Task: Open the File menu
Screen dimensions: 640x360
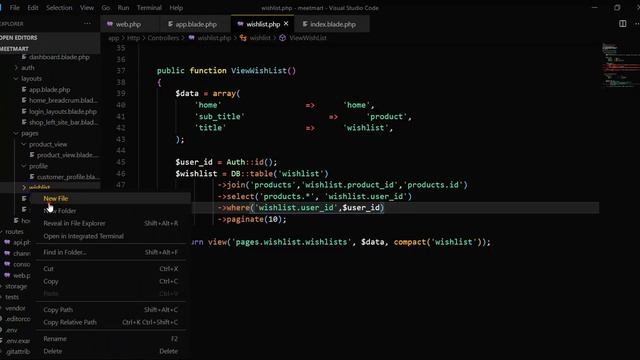Action: [14, 8]
